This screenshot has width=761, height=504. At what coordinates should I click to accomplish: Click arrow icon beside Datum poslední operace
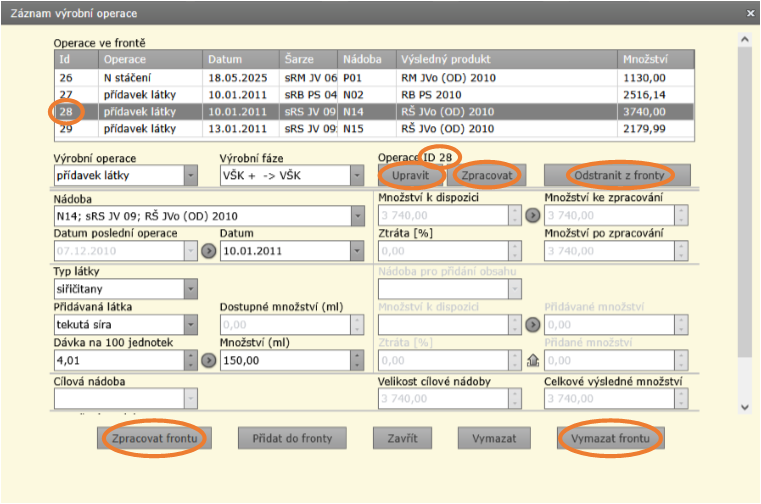point(208,252)
